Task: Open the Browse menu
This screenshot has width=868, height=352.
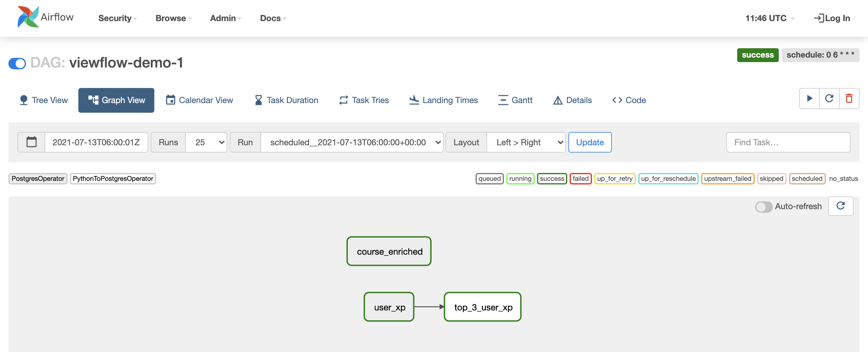Action: point(173,18)
